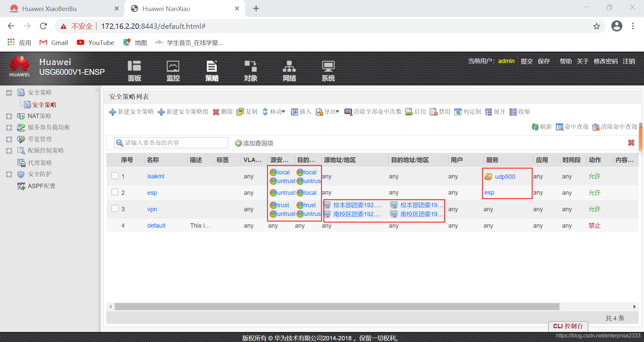
Task: Click 添加查询项 to add a query item
Action: click(x=254, y=143)
